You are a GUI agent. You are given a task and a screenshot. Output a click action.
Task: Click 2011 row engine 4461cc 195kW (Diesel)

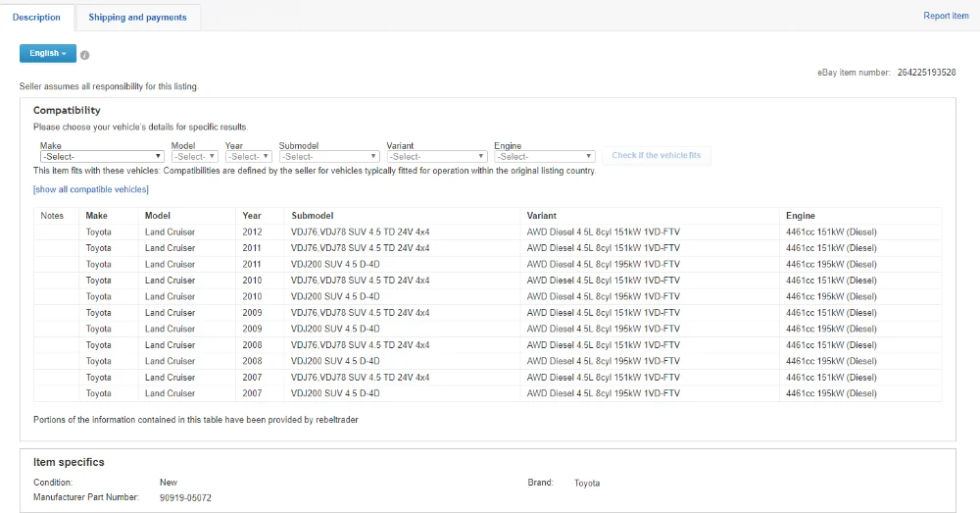tap(831, 265)
